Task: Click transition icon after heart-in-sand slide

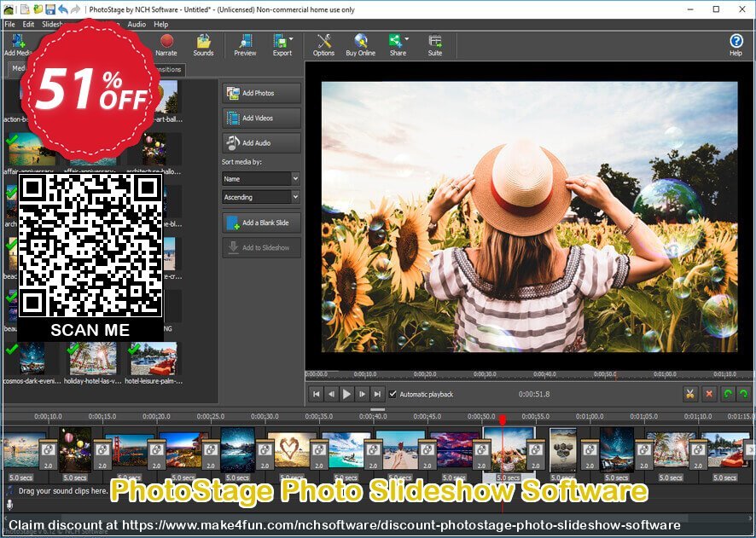Action: (318, 454)
